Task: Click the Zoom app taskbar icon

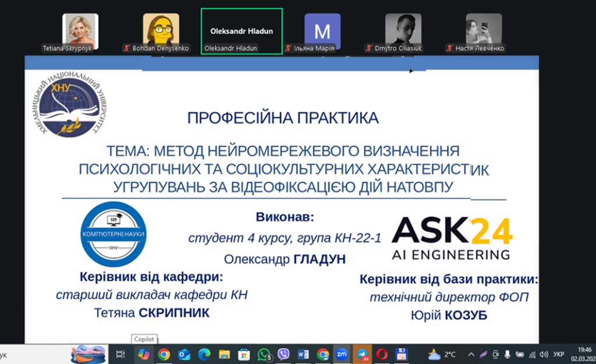Action: 342,354
